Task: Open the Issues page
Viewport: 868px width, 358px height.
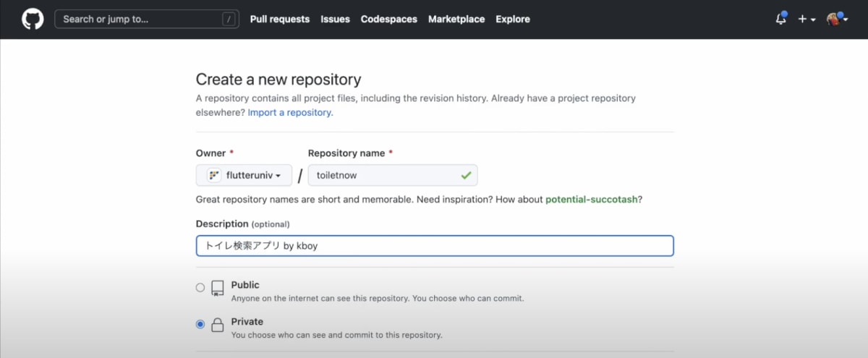Action: click(x=335, y=20)
